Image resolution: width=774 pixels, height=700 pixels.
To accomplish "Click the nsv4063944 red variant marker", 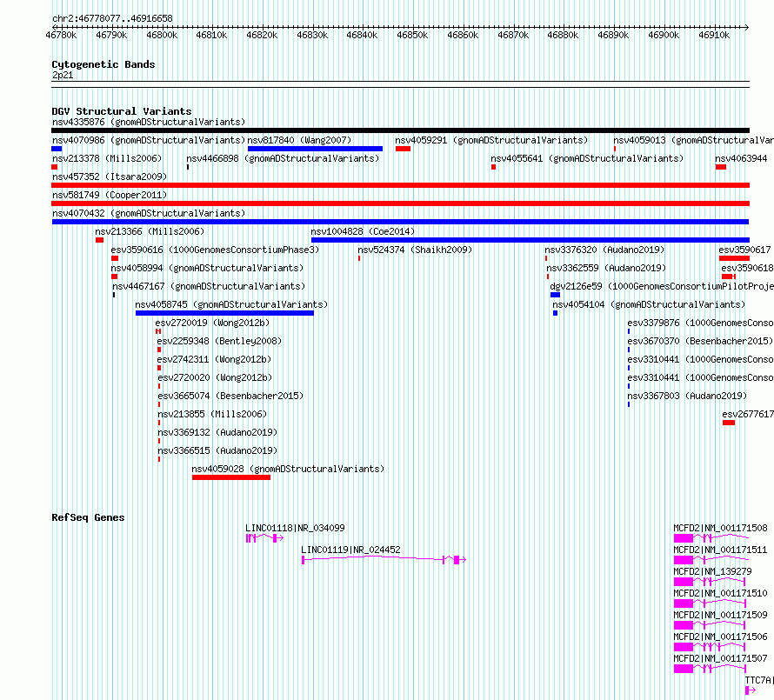I will [721, 167].
